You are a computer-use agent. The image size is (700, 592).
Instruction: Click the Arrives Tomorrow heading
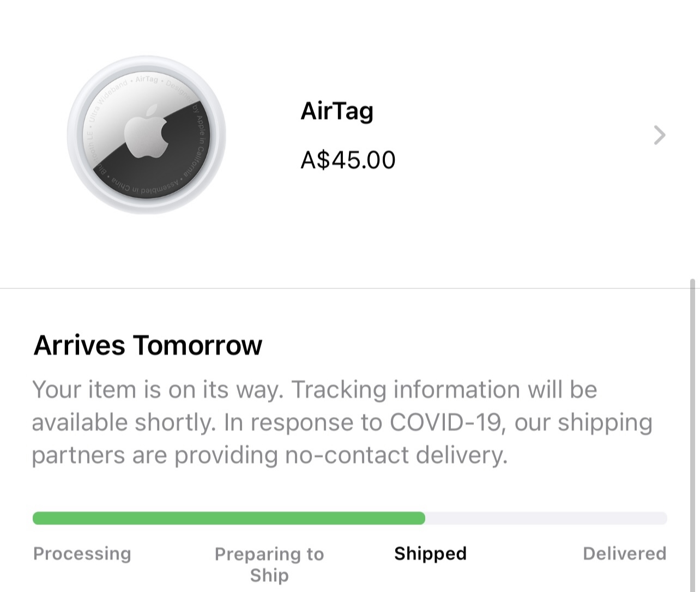[148, 345]
